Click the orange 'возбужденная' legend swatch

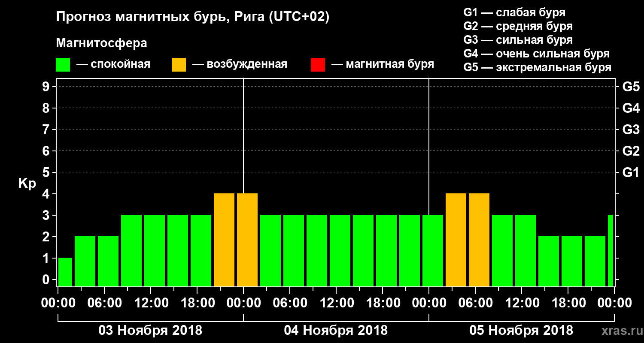click(179, 65)
